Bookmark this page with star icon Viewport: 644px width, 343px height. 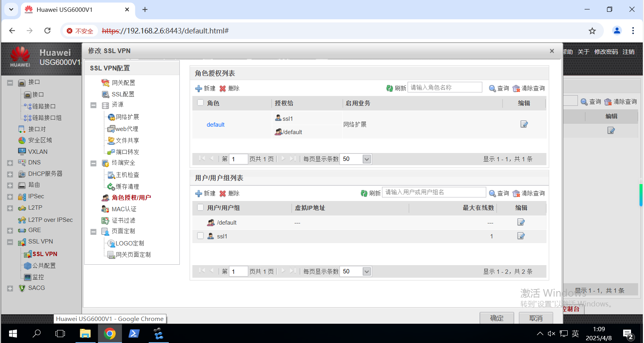pyautogui.click(x=592, y=31)
